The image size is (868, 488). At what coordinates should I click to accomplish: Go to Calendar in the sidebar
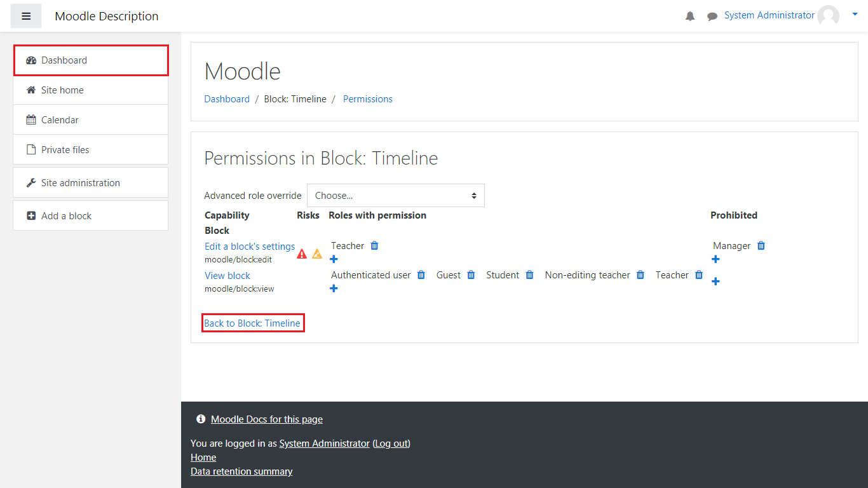click(x=60, y=120)
